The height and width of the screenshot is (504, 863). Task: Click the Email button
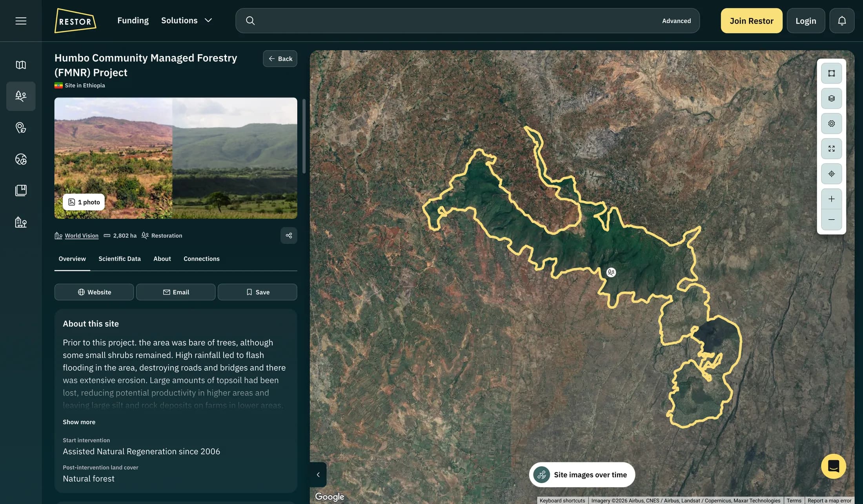(176, 292)
